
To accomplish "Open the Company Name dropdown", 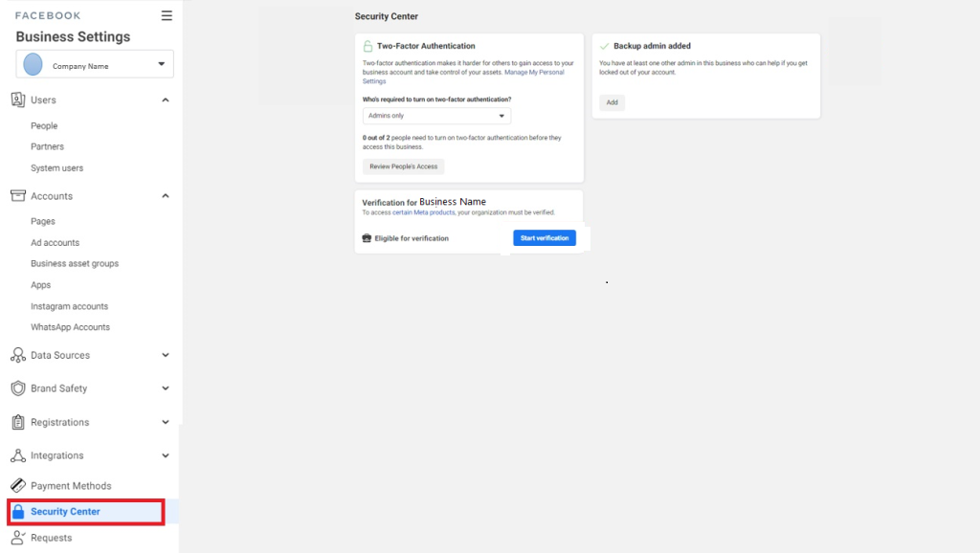I will 95,64.
